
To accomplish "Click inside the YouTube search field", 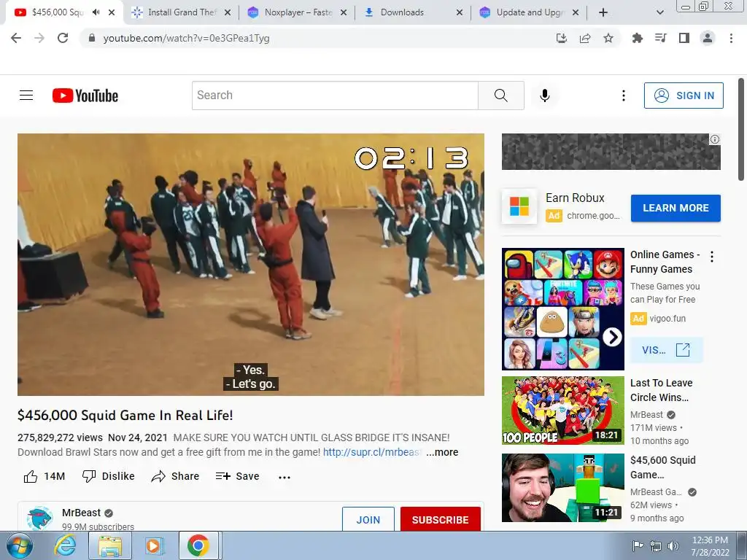I will [335, 96].
